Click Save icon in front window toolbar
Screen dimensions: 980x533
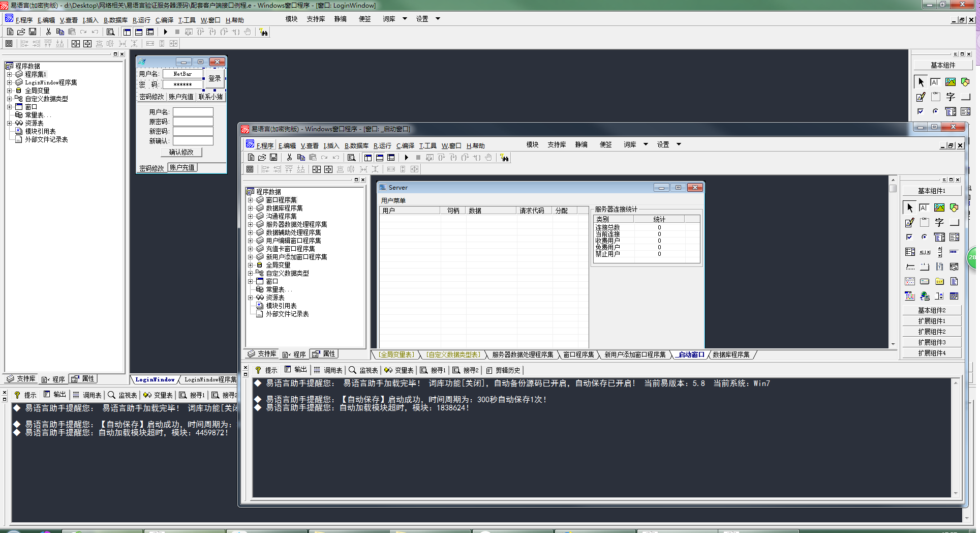[273, 158]
